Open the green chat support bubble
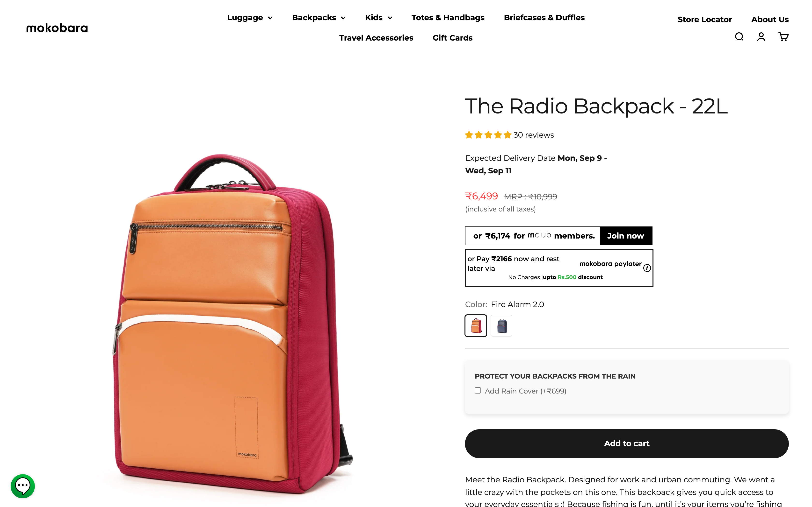812x507 pixels. [x=22, y=486]
